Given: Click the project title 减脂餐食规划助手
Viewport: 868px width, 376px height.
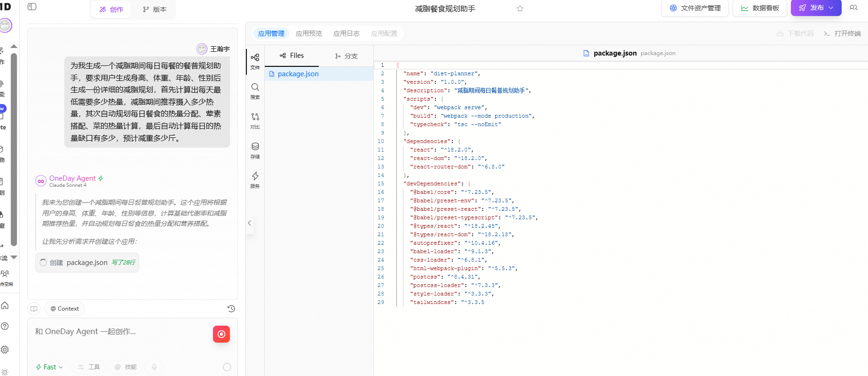Looking at the screenshot, I should 445,8.
